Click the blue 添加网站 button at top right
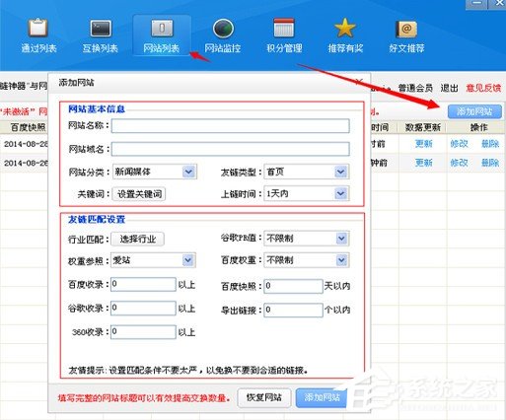Screen dimensions: 506x420 474,111
